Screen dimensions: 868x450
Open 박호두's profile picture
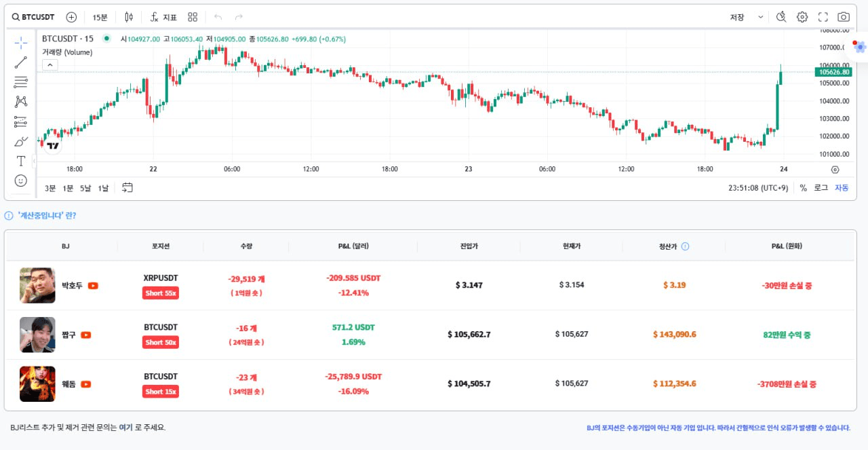37,285
